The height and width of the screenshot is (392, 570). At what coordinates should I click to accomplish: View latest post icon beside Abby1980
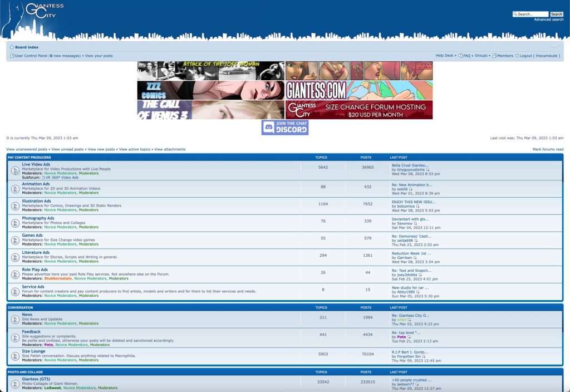pos(417,292)
